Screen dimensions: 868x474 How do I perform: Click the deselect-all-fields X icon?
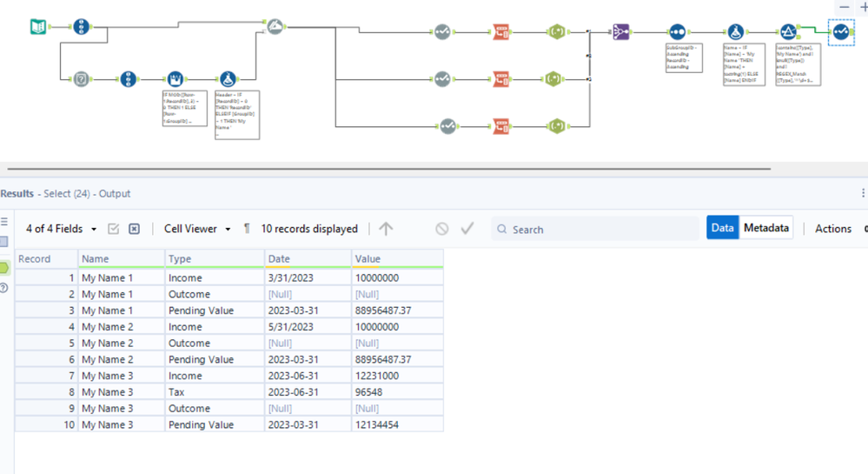134,229
